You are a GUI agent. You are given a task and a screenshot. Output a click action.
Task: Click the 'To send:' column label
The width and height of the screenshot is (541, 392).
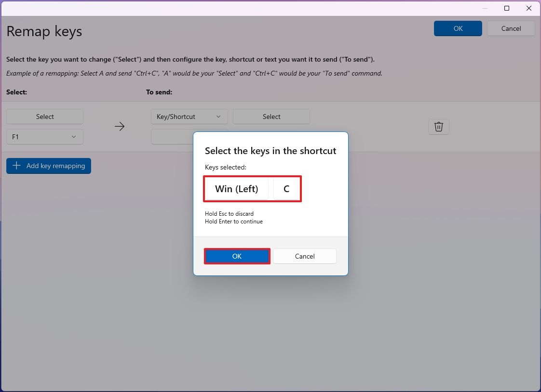coord(159,92)
